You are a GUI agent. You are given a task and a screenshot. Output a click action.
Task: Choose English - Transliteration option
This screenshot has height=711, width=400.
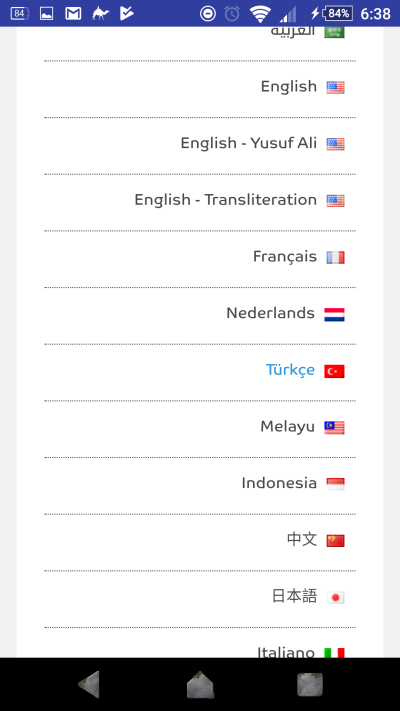click(200, 202)
